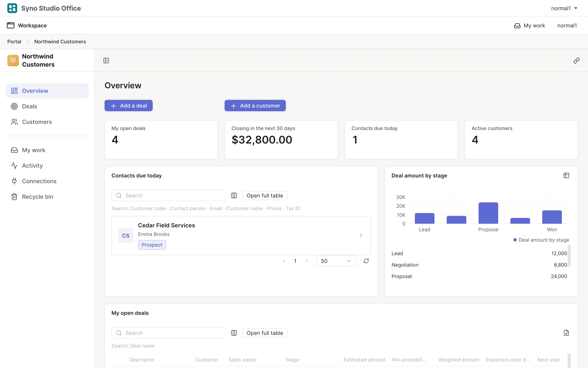Click the Proposal bar in the chart

click(488, 213)
